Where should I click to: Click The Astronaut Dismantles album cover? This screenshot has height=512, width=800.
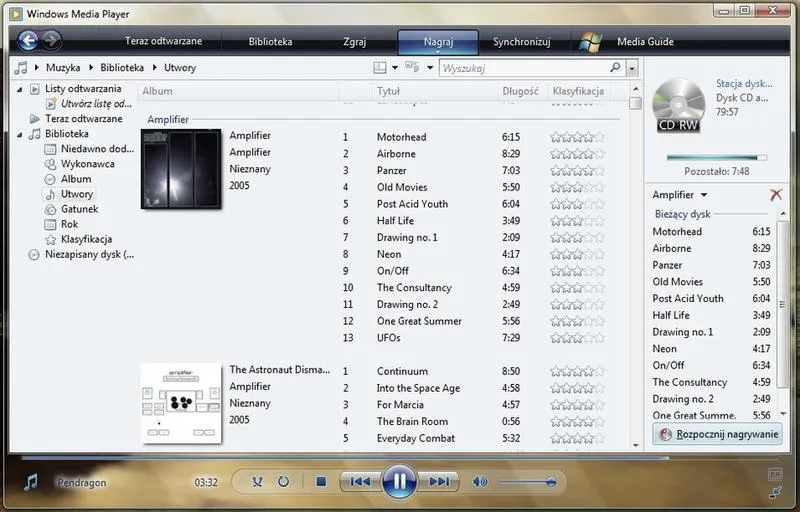click(181, 403)
